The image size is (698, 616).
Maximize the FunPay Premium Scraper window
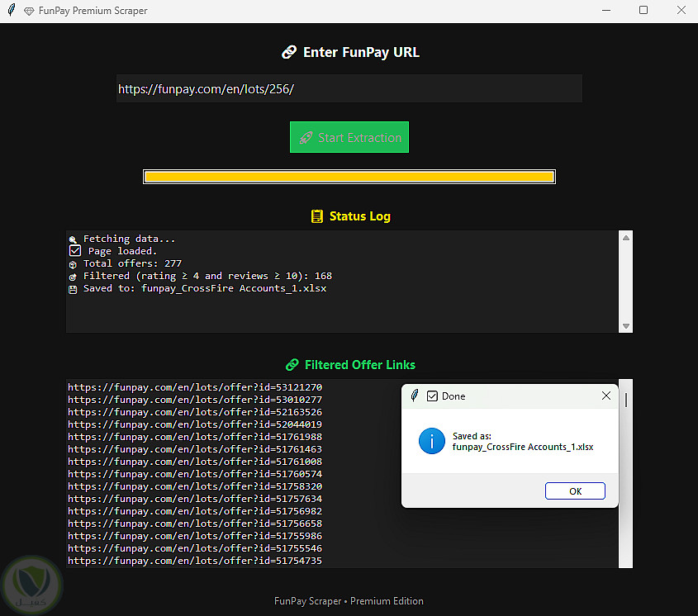[643, 10]
